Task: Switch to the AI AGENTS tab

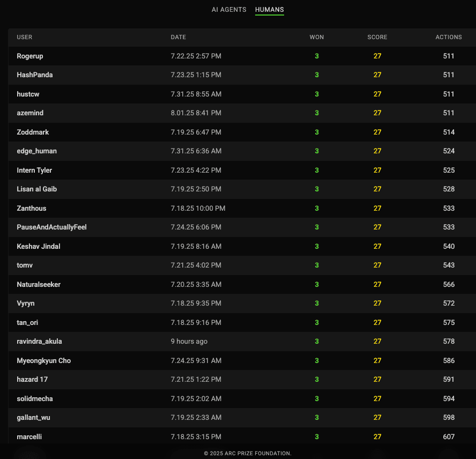Action: 229,9
